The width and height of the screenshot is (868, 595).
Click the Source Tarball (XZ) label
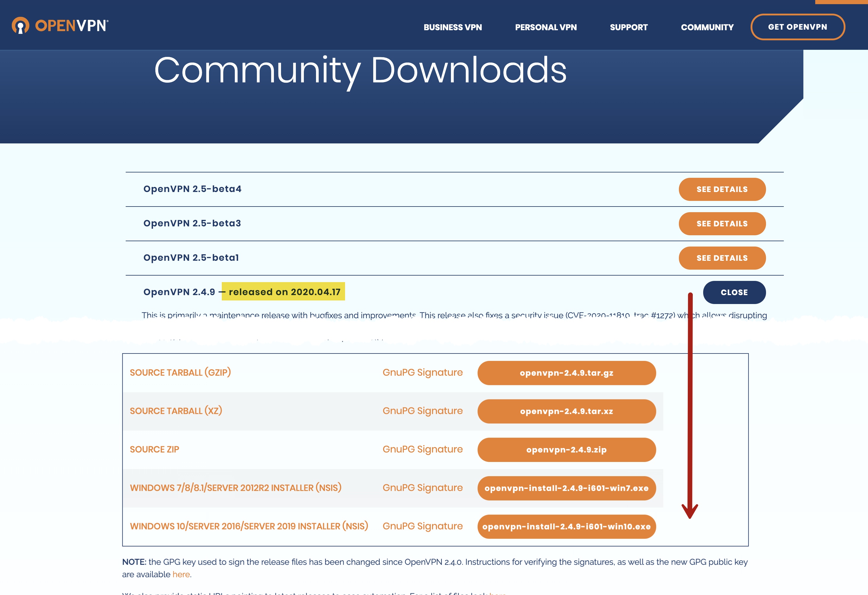[175, 411]
